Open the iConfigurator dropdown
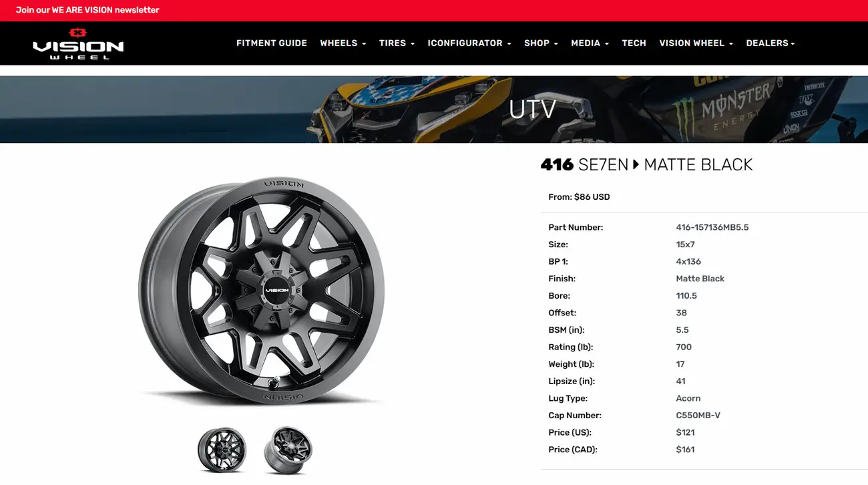This screenshot has width=868, height=485. (469, 43)
